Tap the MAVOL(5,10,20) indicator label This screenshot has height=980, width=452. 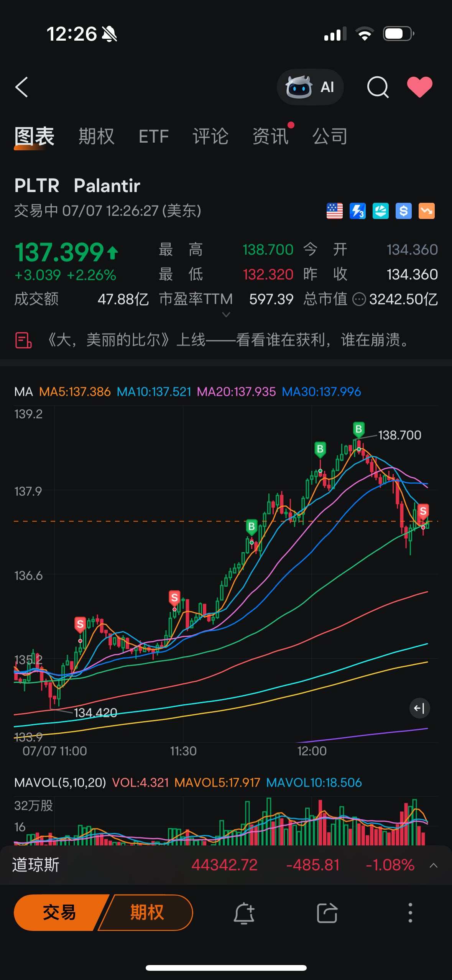[60, 783]
